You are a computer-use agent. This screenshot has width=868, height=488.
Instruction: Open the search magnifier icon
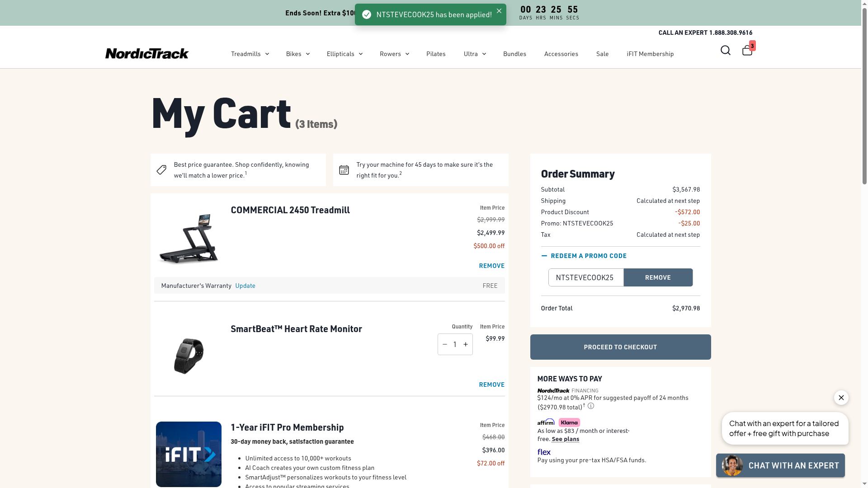tap(725, 50)
